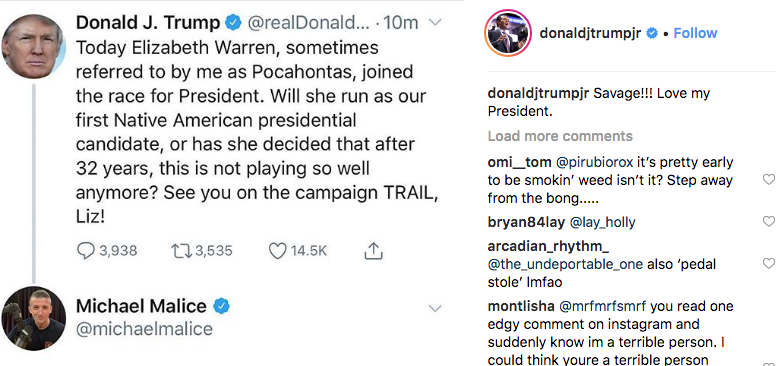The height and width of the screenshot is (366, 784).
Task: Open the @lay_holly mention
Action: tap(602, 222)
